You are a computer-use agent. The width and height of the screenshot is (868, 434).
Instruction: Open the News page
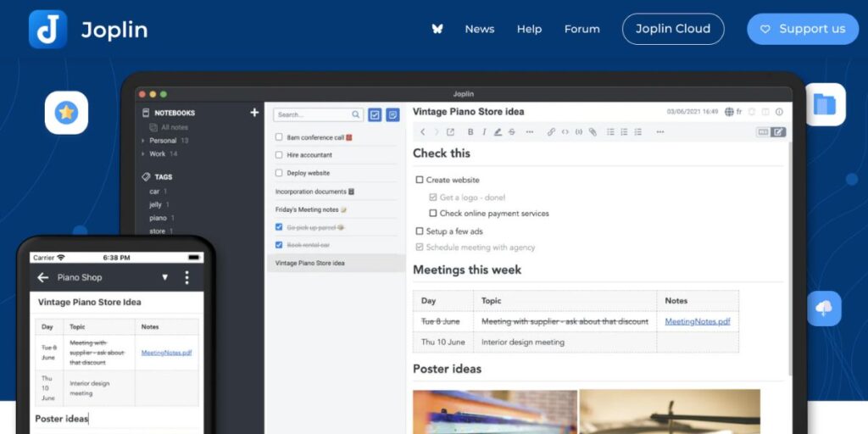click(480, 30)
